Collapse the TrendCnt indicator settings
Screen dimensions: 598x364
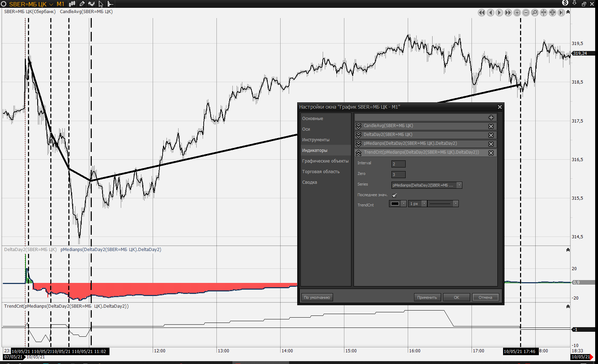pyautogui.click(x=359, y=153)
